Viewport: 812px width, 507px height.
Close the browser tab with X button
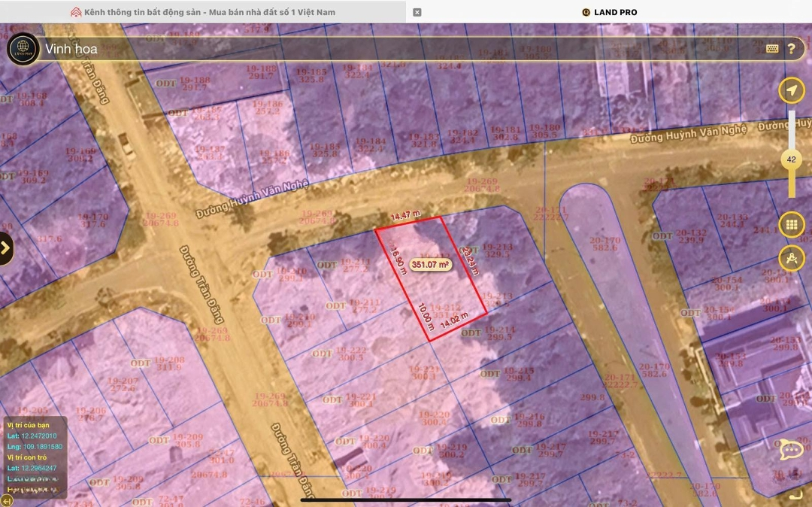(417, 12)
